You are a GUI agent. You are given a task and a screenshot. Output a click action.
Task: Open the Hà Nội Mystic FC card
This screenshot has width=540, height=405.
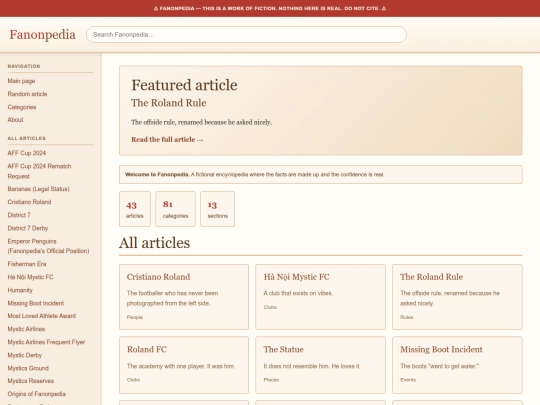click(321, 297)
